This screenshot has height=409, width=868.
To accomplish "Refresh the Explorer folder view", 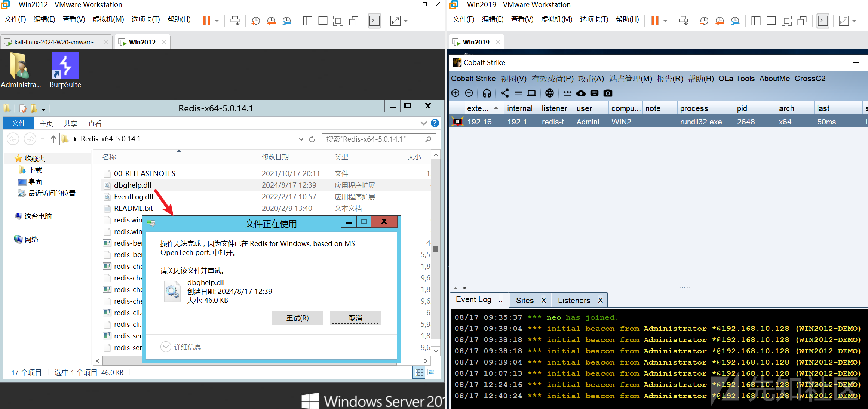I will pos(312,139).
